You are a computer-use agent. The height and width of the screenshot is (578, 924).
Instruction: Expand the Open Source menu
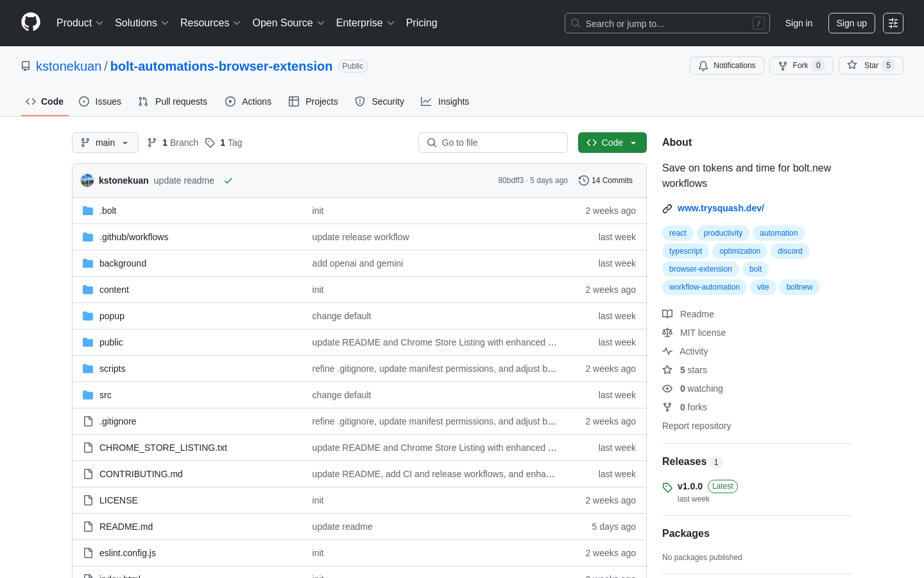pyautogui.click(x=289, y=23)
